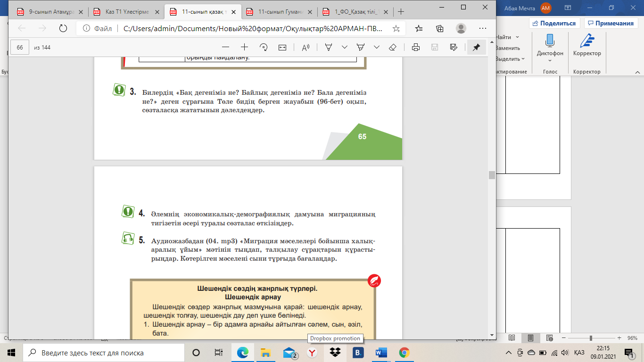The width and height of the screenshot is (644, 362).
Task: Switch Word to Print Layout view
Action: [x=530, y=338]
